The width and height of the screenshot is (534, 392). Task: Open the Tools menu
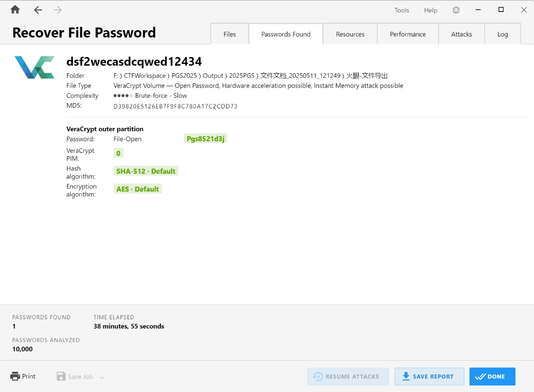click(401, 10)
